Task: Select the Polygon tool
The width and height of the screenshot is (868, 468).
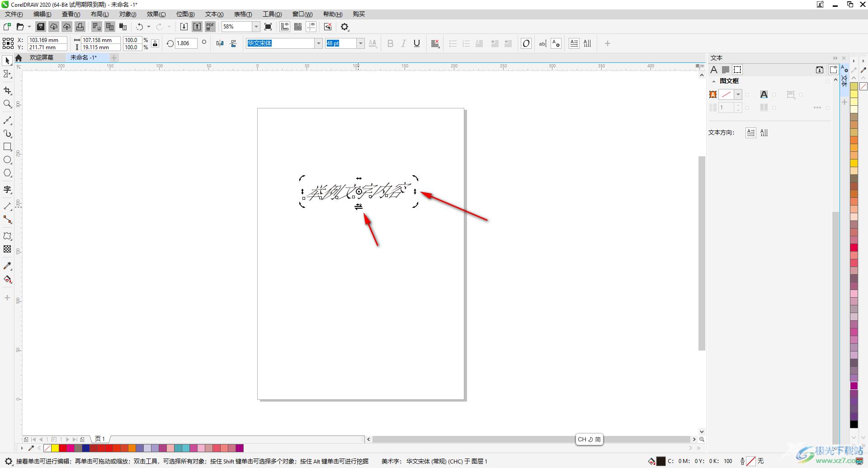Action: pos(7,173)
